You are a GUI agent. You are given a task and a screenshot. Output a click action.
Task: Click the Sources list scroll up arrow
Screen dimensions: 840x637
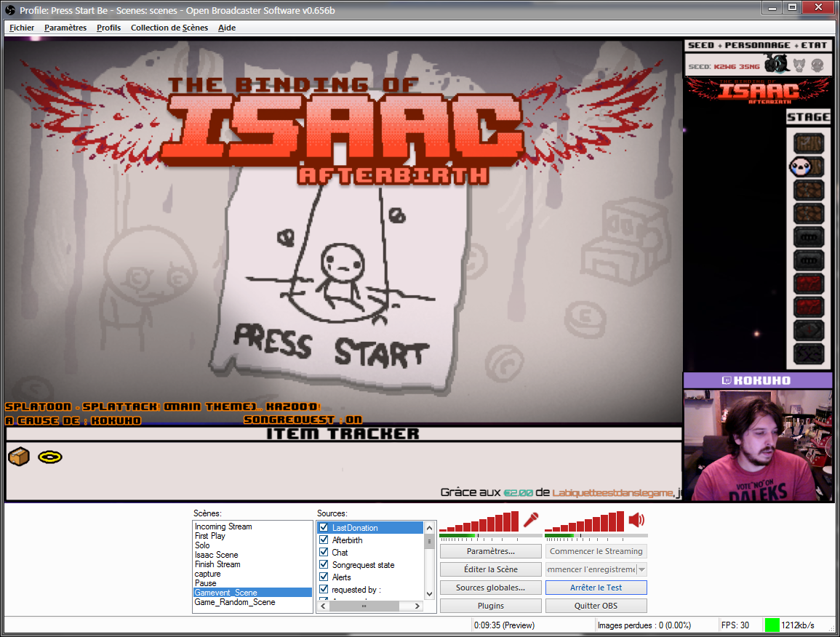point(429,528)
